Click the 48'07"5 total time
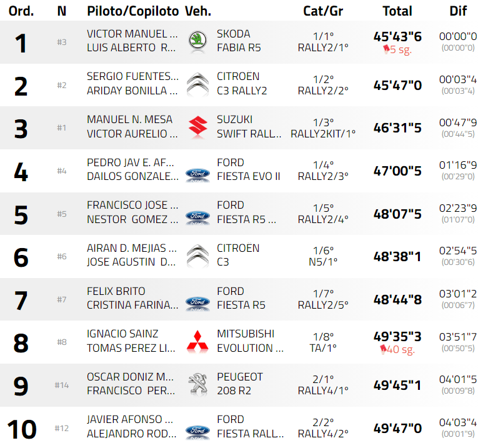The height and width of the screenshot is (448, 483). coord(397,214)
